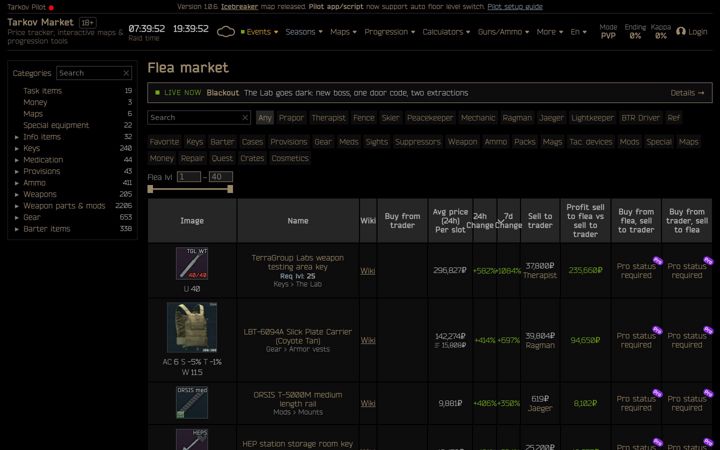Expand the Provisions category

point(17,171)
